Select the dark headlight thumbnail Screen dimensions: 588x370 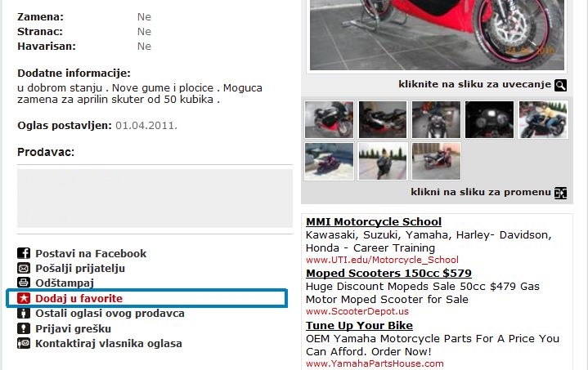[x=489, y=120]
